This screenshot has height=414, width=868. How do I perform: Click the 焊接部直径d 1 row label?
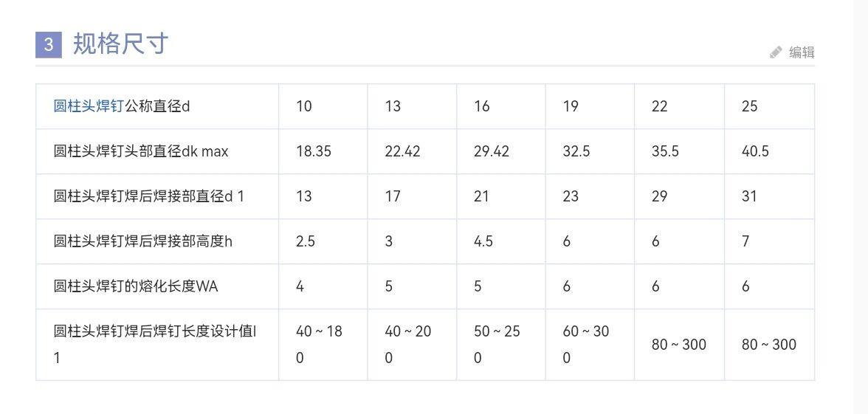click(x=148, y=196)
